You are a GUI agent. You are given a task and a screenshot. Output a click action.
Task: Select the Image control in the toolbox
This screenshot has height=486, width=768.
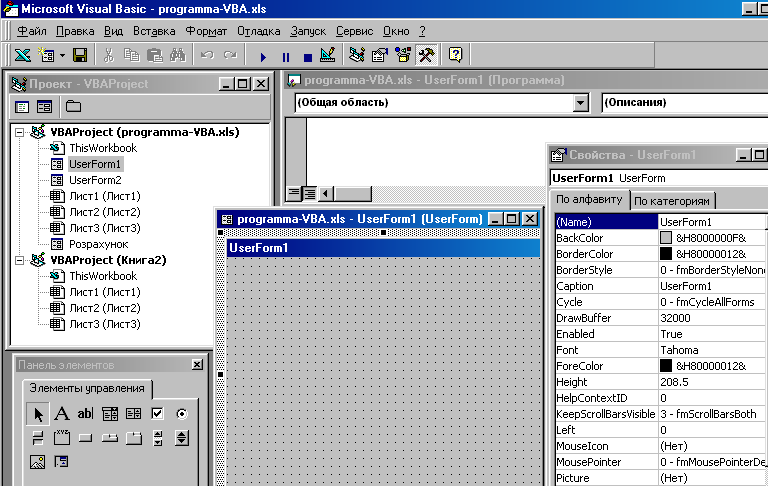pyautogui.click(x=38, y=462)
